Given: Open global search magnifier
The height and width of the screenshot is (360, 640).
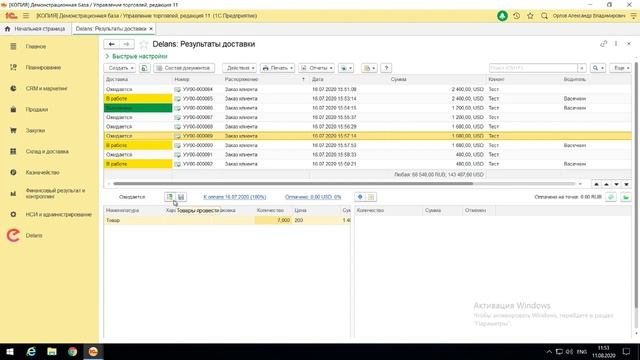Looking at the screenshot, I should click(544, 16).
